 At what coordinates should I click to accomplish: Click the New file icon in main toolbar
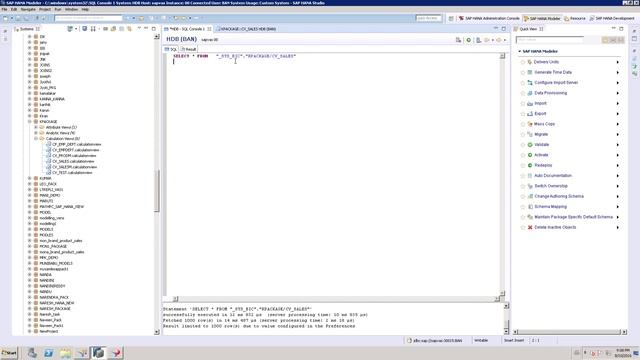click(x=5, y=18)
